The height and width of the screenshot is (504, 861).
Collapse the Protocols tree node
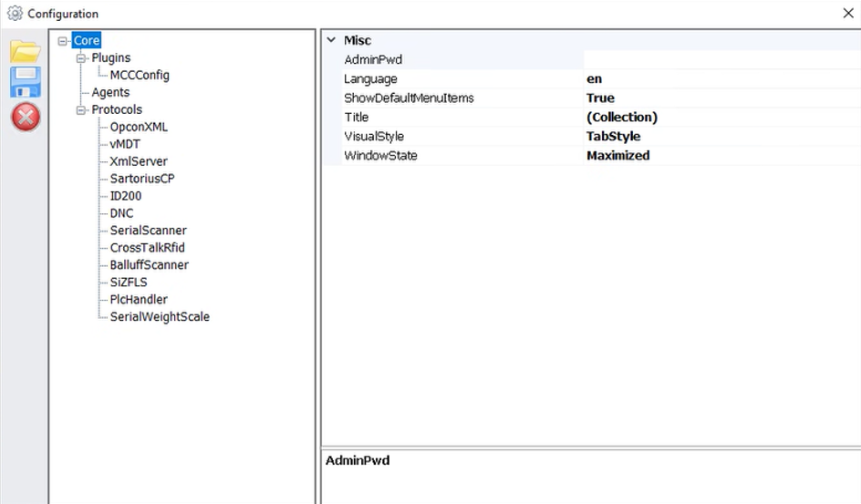80,110
